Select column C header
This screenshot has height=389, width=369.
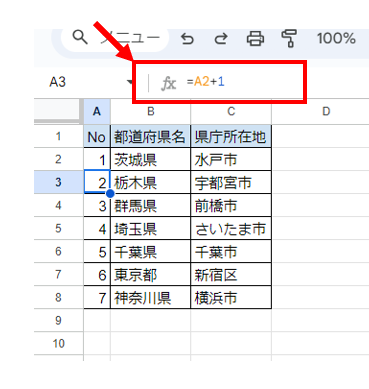tap(231, 111)
